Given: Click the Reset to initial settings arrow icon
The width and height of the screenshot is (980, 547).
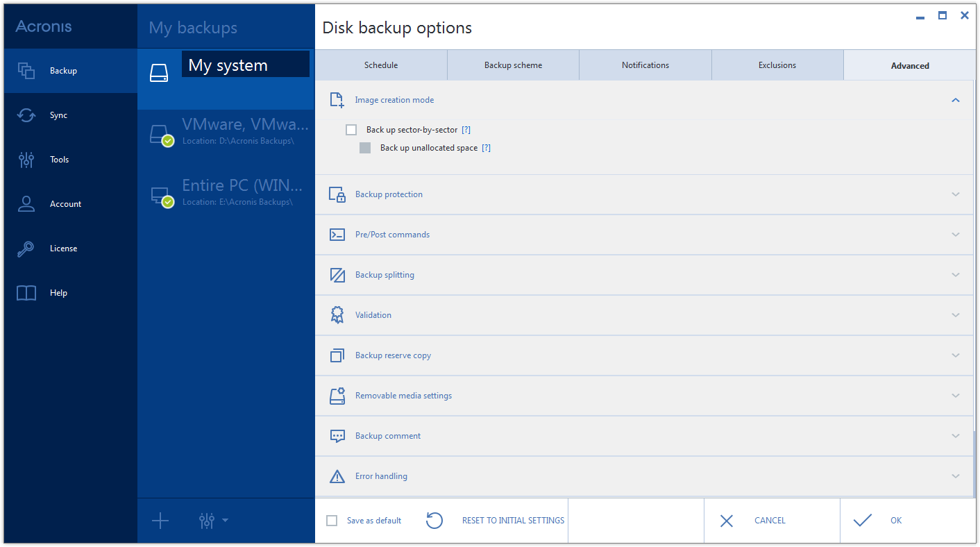Looking at the screenshot, I should pos(434,521).
